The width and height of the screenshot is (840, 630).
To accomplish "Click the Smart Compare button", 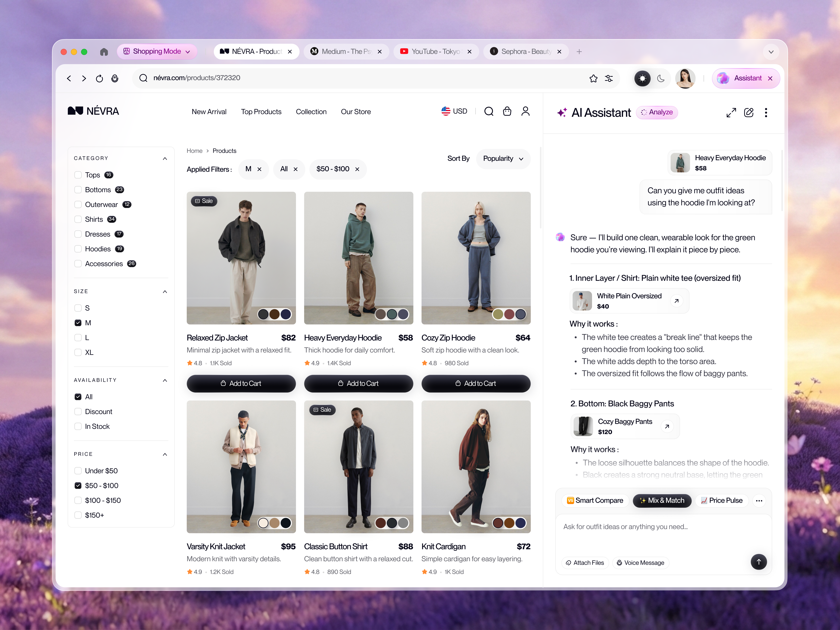I will pos(595,501).
